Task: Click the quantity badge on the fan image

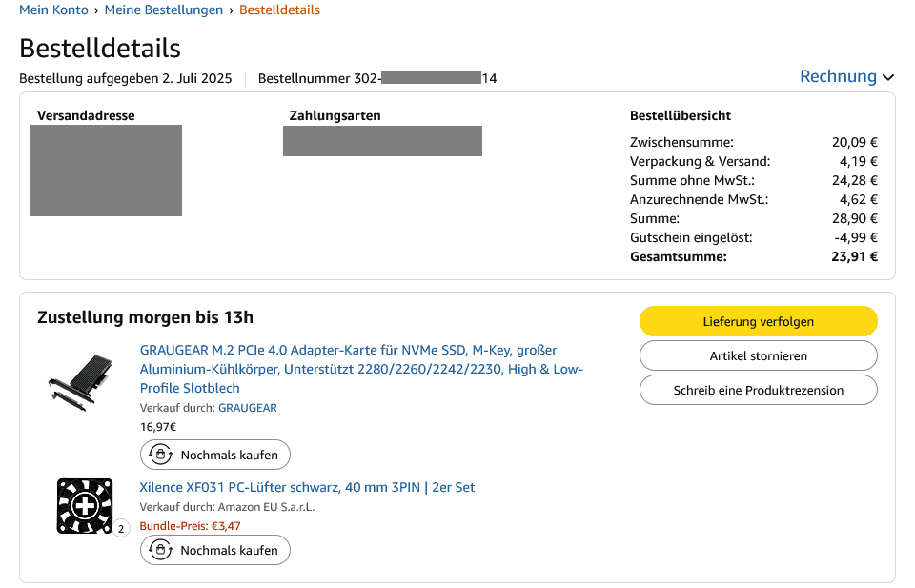Action: [121, 528]
